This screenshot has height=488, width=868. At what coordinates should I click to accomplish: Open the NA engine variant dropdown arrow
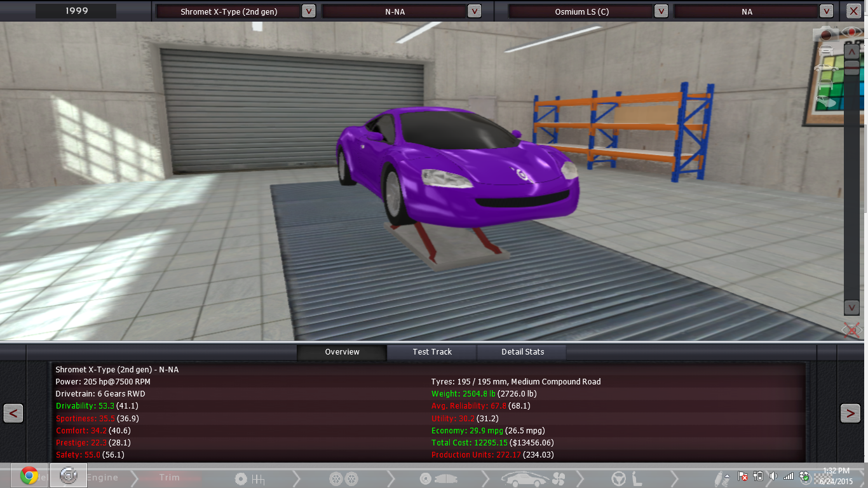pyautogui.click(x=826, y=11)
